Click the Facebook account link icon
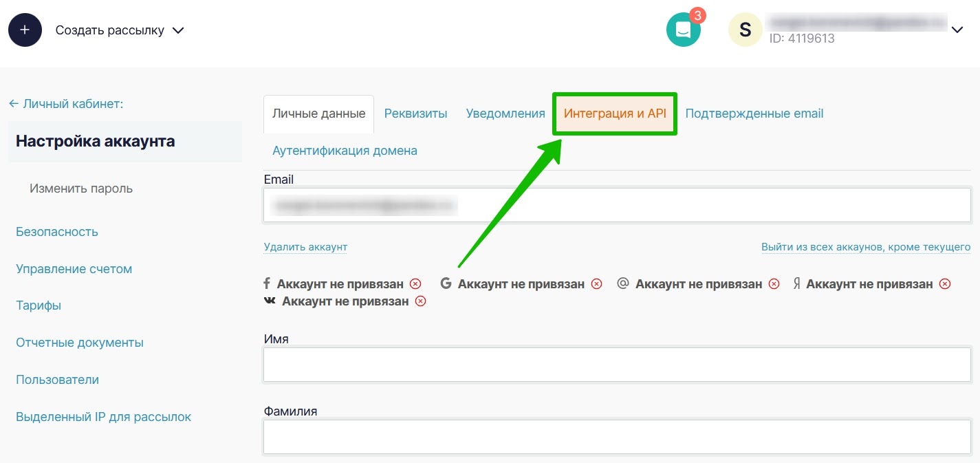The height and width of the screenshot is (463, 980). 267,283
